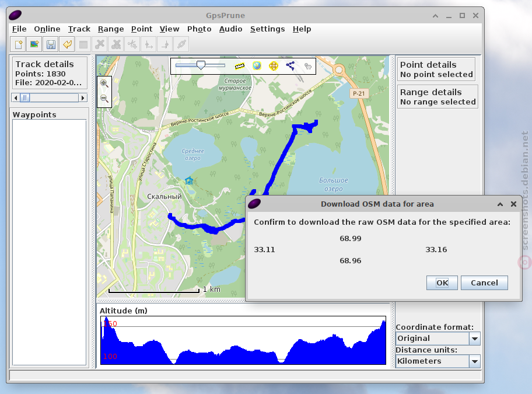Click the track details scrollbar thumb

pyautogui.click(x=24, y=97)
